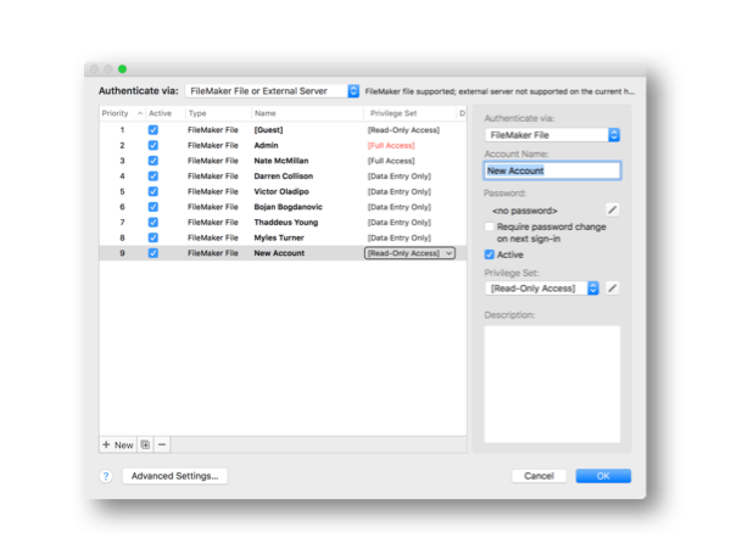Click the green zoom window button
This screenshot has width=731, height=560.
[122, 69]
